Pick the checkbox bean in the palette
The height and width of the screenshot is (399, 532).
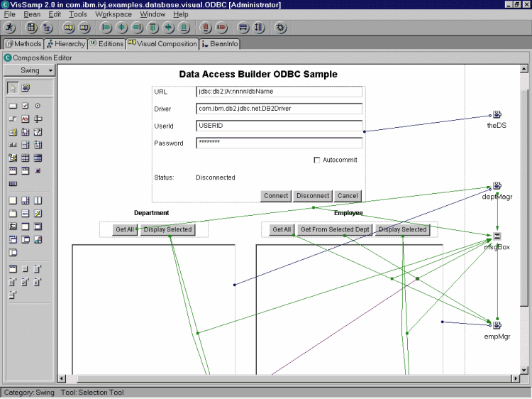click(x=25, y=106)
